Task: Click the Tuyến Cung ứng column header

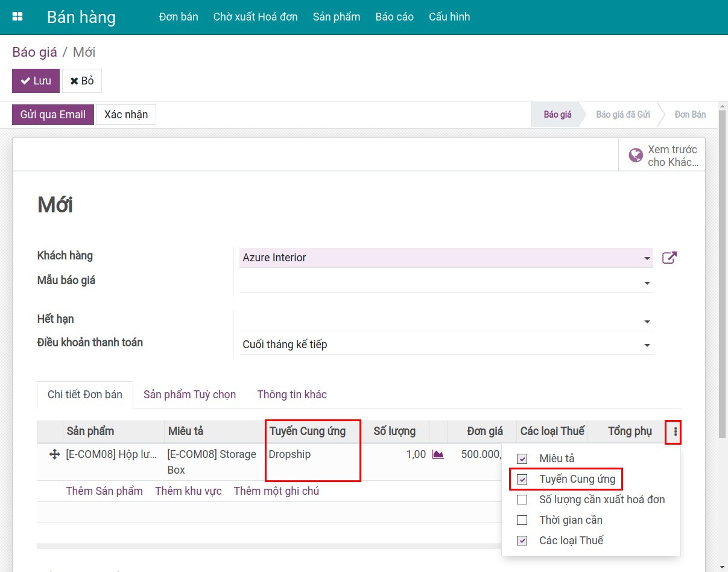Action: [313, 431]
